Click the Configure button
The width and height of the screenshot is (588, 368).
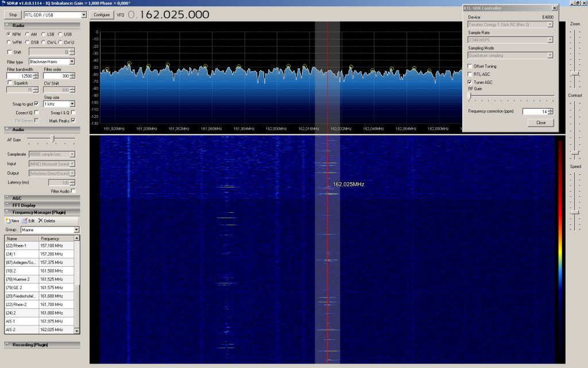[x=101, y=14]
